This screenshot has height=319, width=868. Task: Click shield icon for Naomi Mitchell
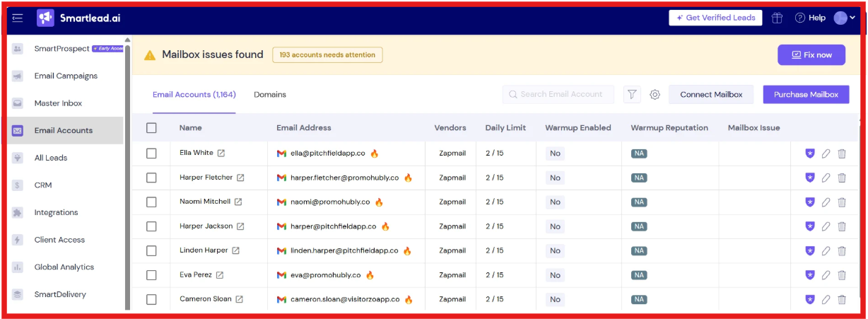pyautogui.click(x=810, y=202)
